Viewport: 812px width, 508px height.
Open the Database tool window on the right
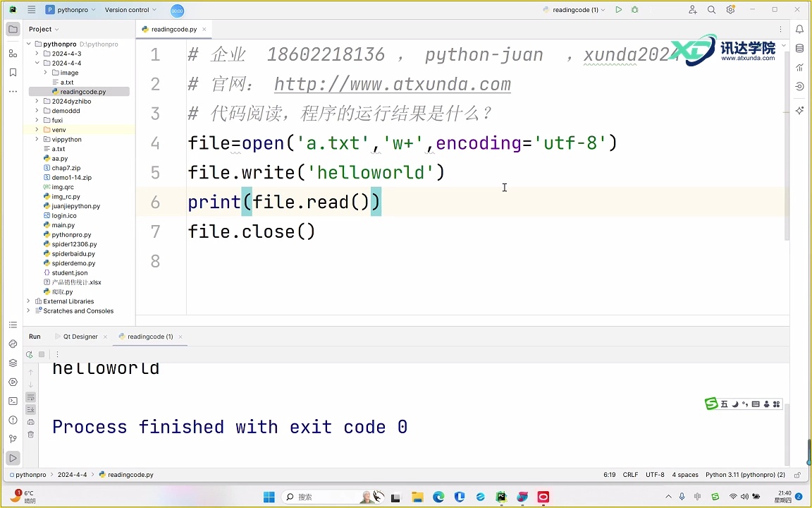800,48
